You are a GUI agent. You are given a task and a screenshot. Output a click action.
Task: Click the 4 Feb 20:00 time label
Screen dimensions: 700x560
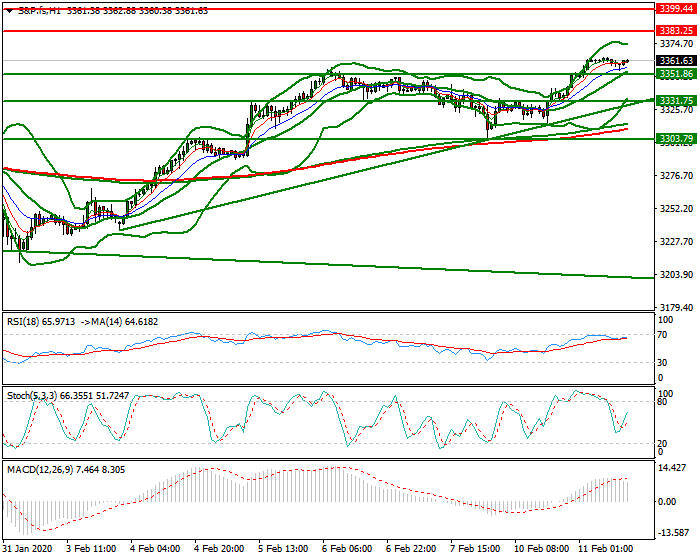[x=219, y=548]
